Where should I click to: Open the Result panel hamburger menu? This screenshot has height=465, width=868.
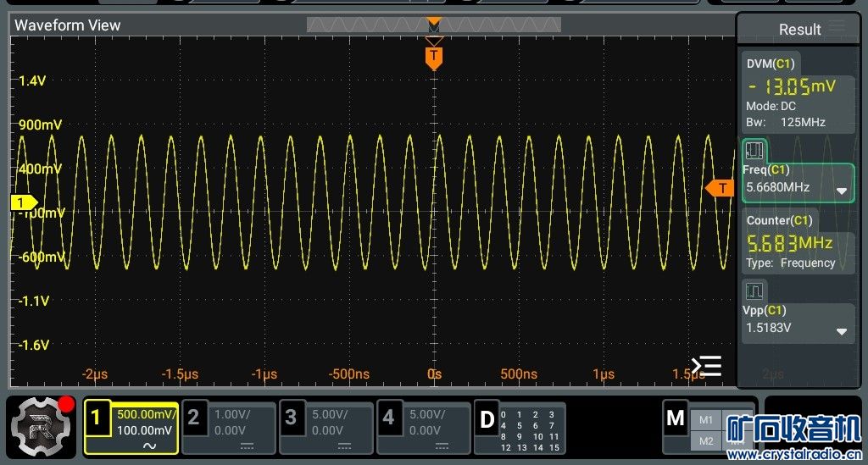837,27
